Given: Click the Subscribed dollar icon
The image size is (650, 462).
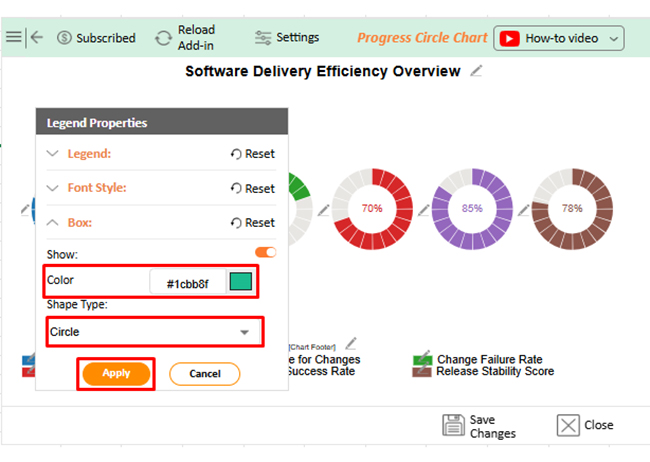Looking at the screenshot, I should [65, 38].
